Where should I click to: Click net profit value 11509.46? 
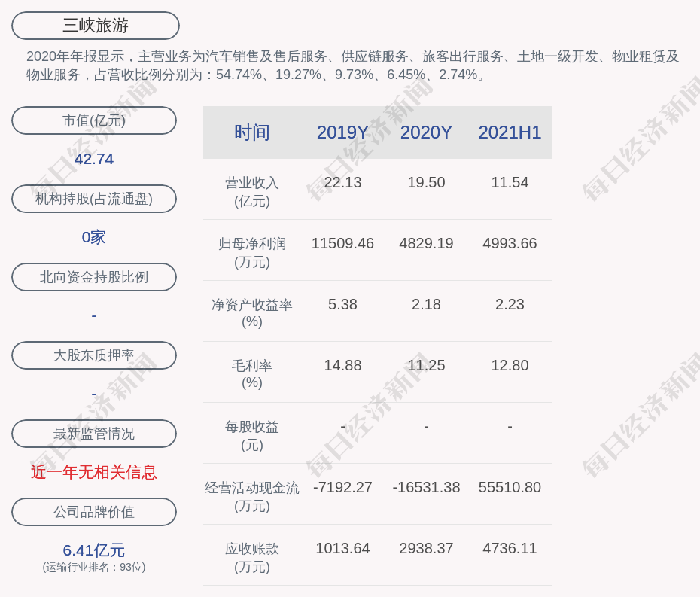click(342, 243)
